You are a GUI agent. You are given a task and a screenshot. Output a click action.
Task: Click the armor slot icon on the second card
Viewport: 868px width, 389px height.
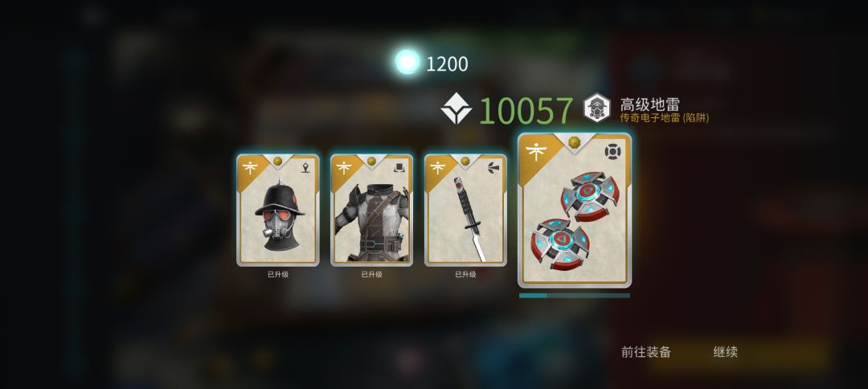pyautogui.click(x=399, y=166)
